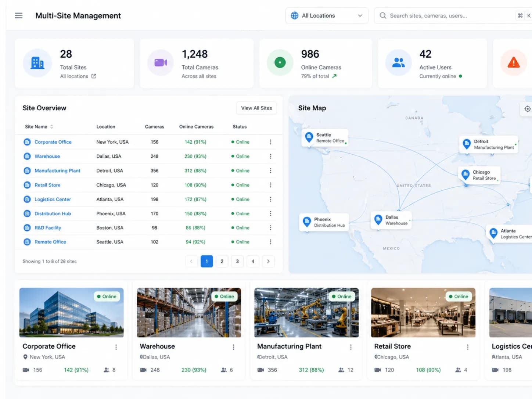The image size is (532, 399).
Task: Click the Total Cameras video camera icon
Action: click(161, 63)
